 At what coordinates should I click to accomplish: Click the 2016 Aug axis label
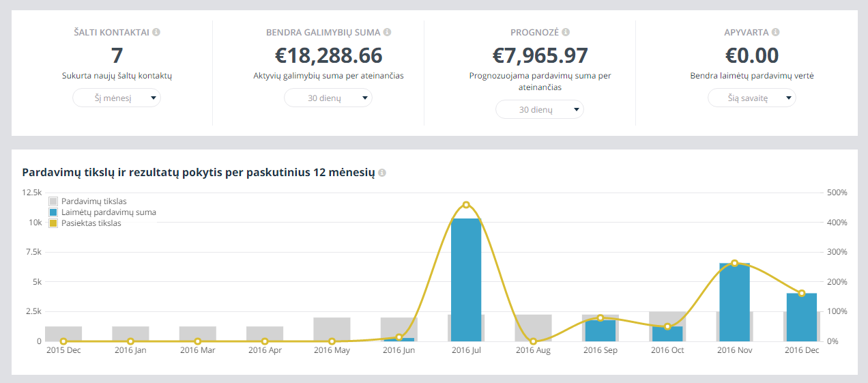click(x=534, y=351)
